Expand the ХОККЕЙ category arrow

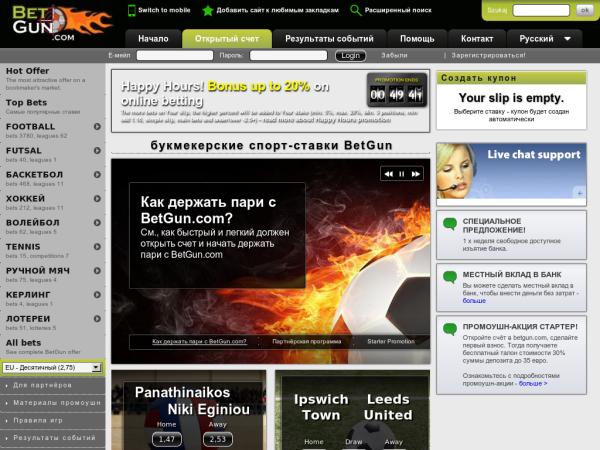[x=97, y=199]
